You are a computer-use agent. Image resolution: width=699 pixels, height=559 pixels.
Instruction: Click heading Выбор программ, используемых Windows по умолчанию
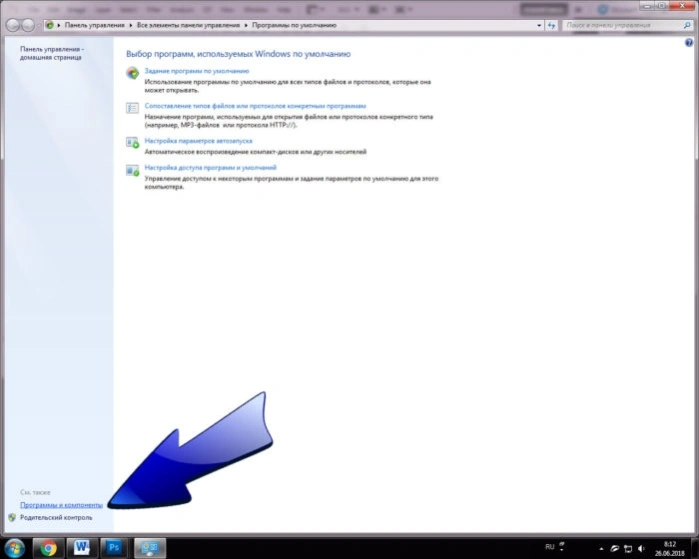coord(238,54)
